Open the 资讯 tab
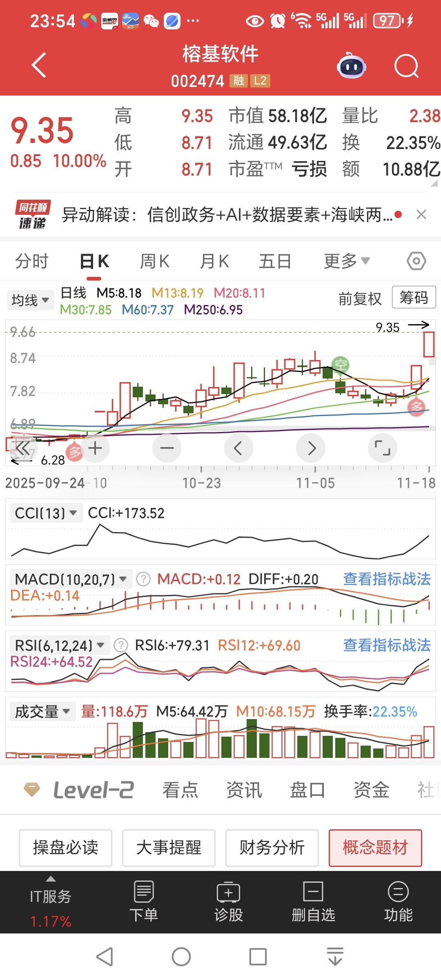This screenshot has width=441, height=980. point(244,789)
